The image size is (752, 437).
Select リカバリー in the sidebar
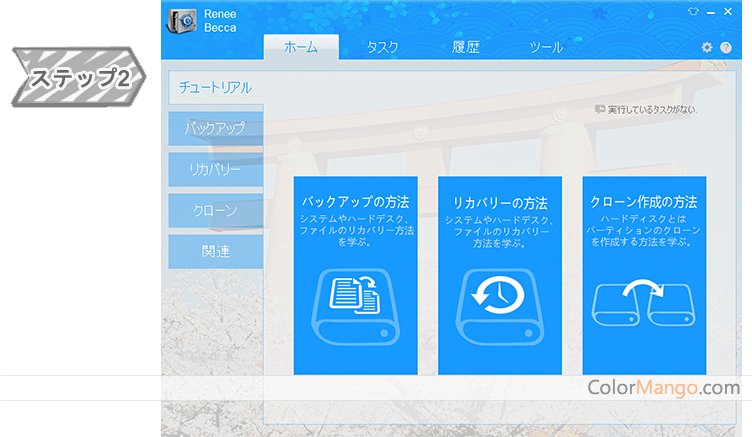(x=216, y=170)
